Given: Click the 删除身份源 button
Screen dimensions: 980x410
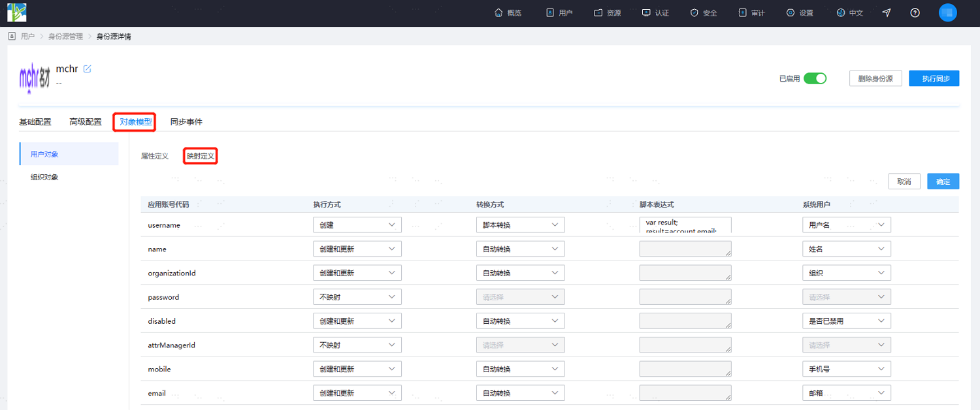Looking at the screenshot, I should 875,78.
